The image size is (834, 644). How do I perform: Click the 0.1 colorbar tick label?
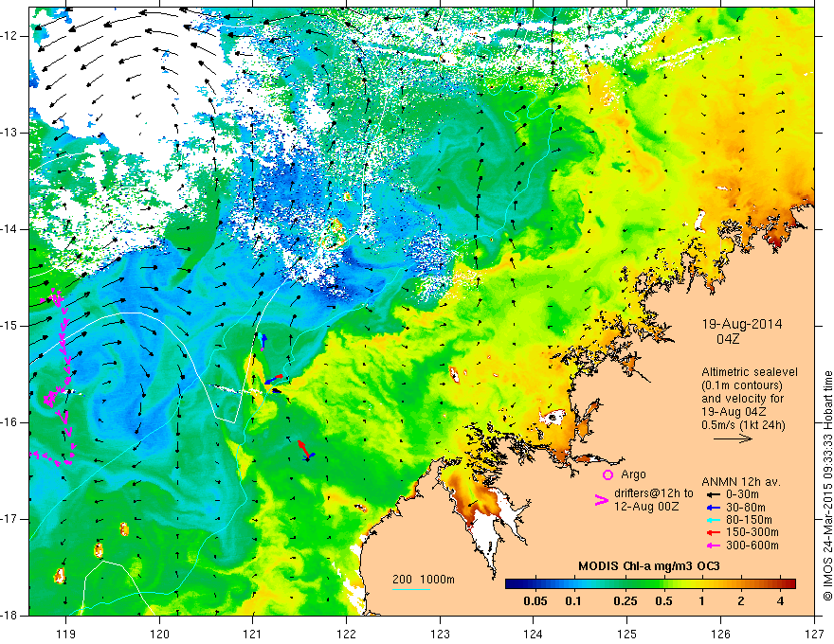(x=572, y=601)
